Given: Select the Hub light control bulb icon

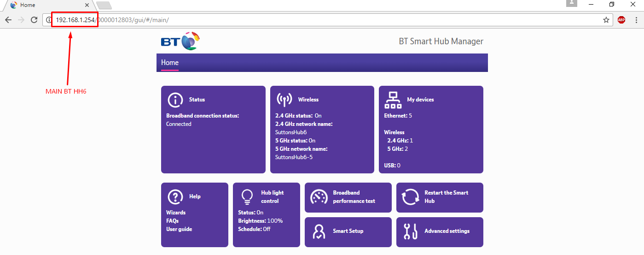Looking at the screenshot, I should [247, 197].
